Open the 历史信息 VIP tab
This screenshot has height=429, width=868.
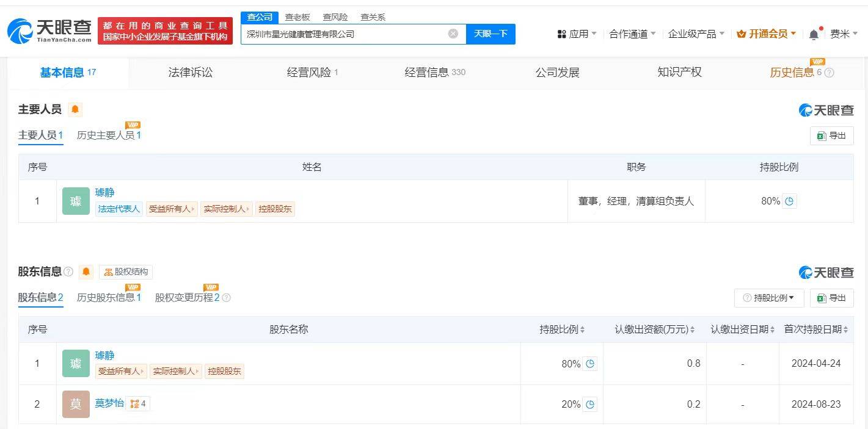point(795,73)
